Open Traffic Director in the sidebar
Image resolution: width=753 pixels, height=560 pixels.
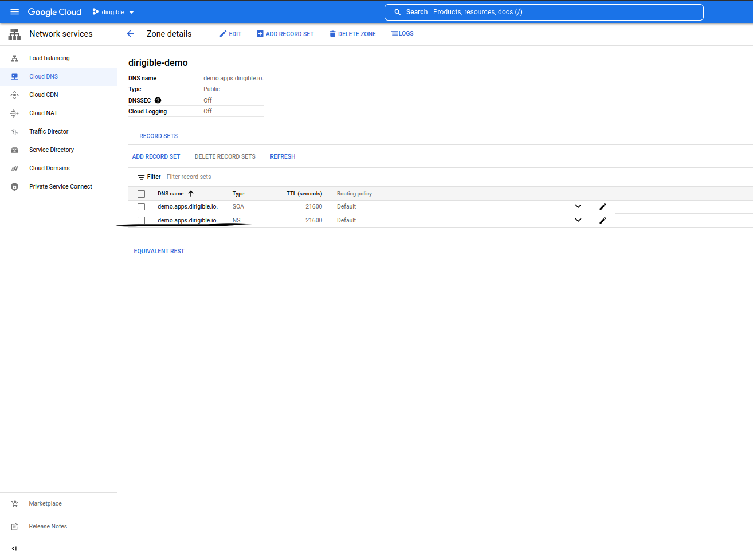49,132
